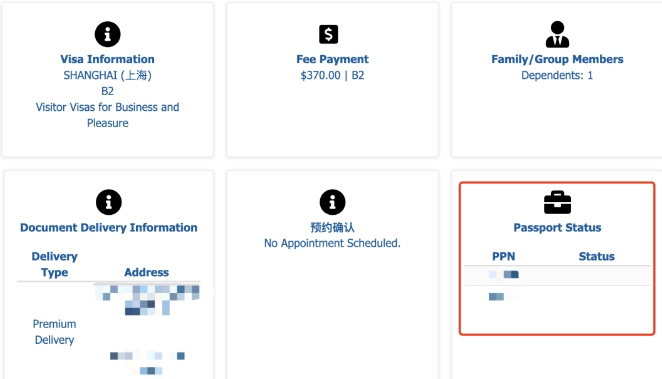Click the Address column header
The height and width of the screenshot is (379, 662).
147,272
